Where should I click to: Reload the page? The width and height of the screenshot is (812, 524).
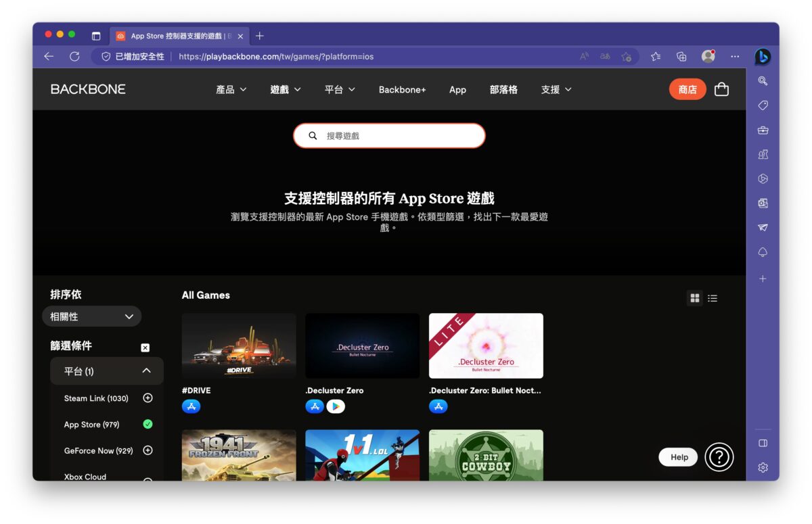[x=74, y=57]
